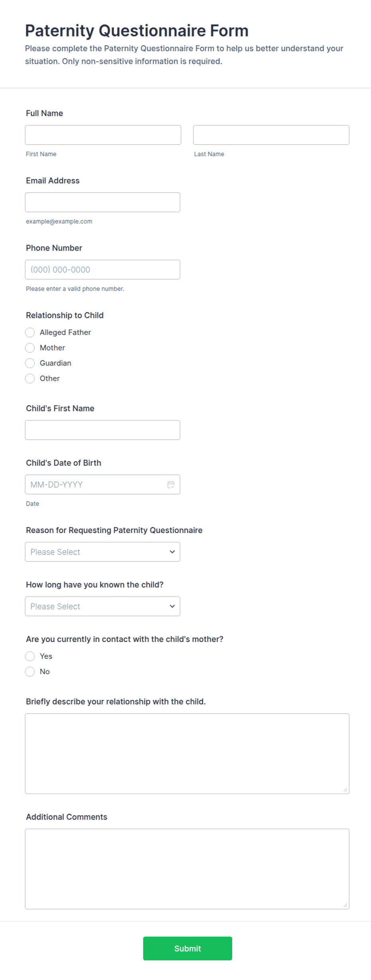Open the calendar picker icon
This screenshot has width=371, height=980.
click(171, 484)
